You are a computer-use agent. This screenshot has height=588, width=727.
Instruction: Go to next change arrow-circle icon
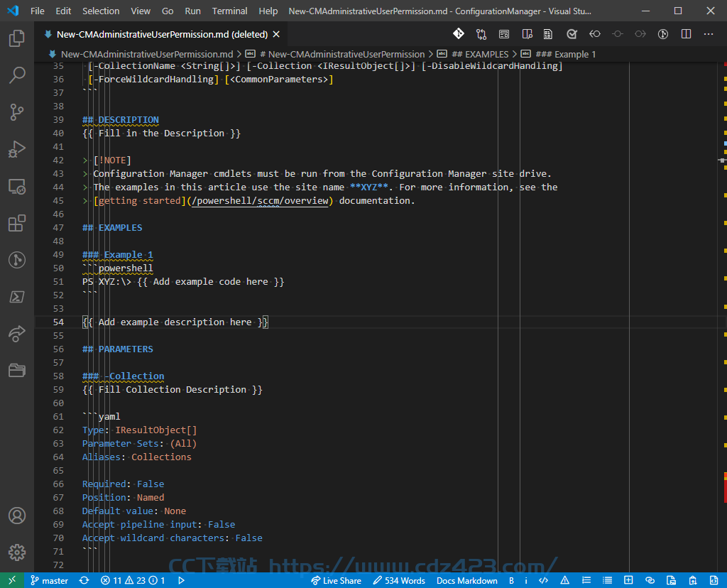pyautogui.click(x=640, y=34)
